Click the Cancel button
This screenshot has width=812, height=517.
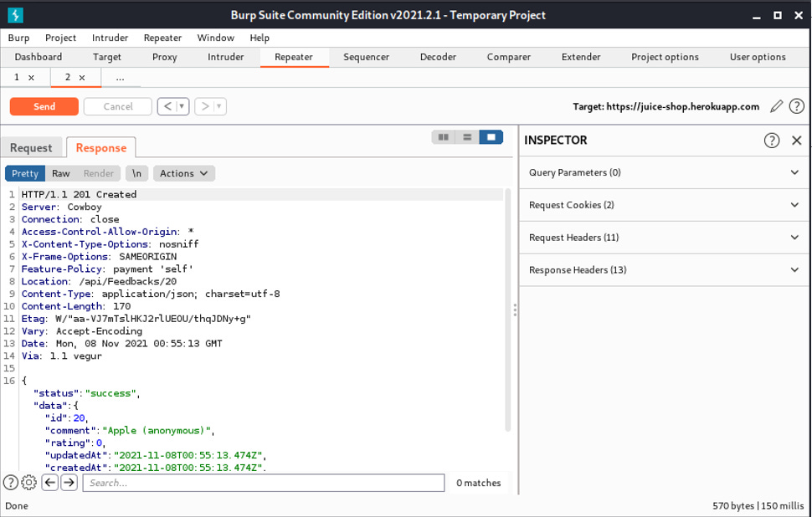pos(118,106)
